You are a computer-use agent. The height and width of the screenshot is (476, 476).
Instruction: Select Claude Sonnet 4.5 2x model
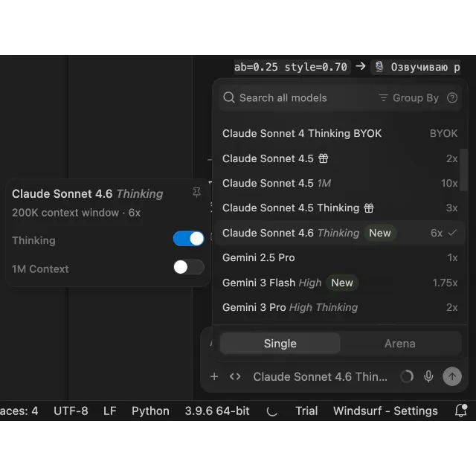(340, 158)
